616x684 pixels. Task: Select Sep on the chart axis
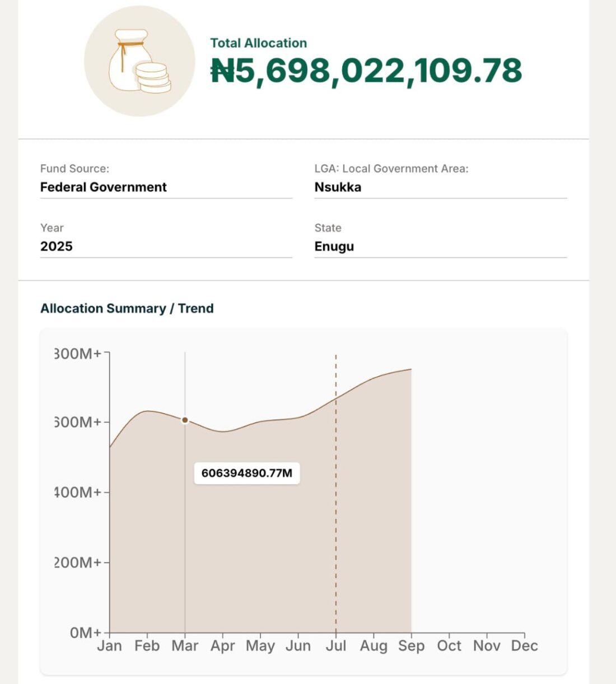tap(412, 646)
